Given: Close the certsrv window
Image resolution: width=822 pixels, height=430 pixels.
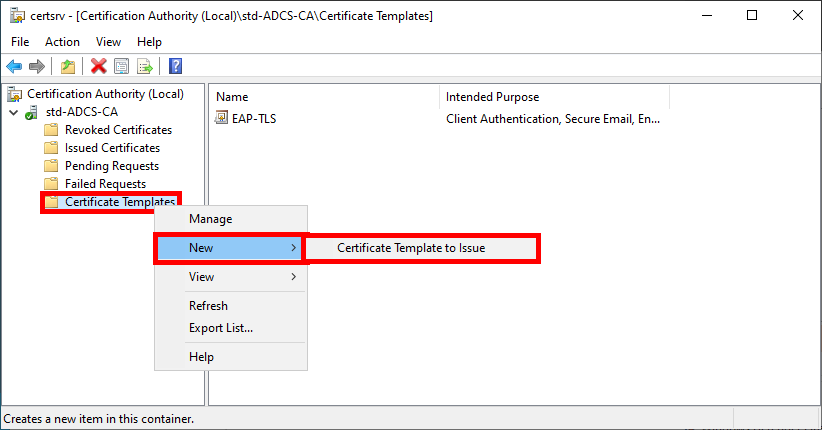Looking at the screenshot, I should 798,16.
